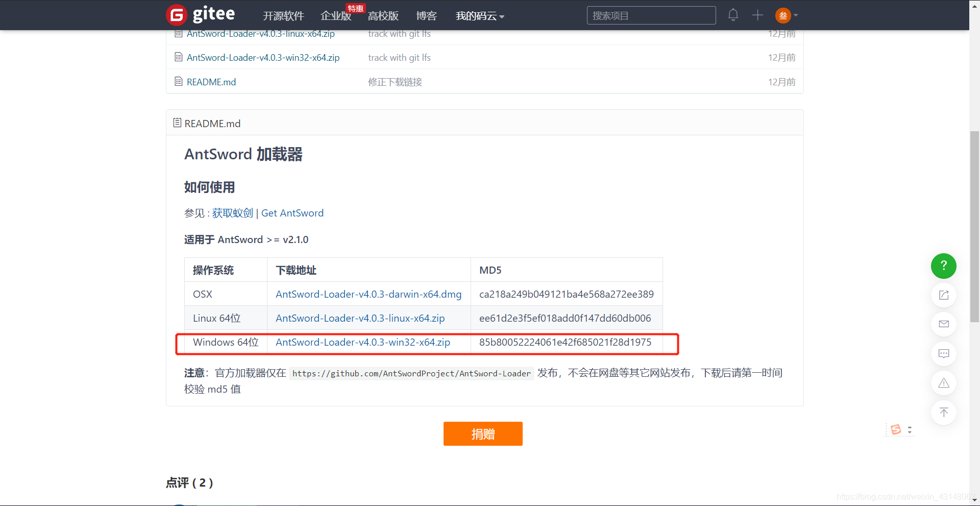Click the Linux 64位 table cell

click(226, 318)
